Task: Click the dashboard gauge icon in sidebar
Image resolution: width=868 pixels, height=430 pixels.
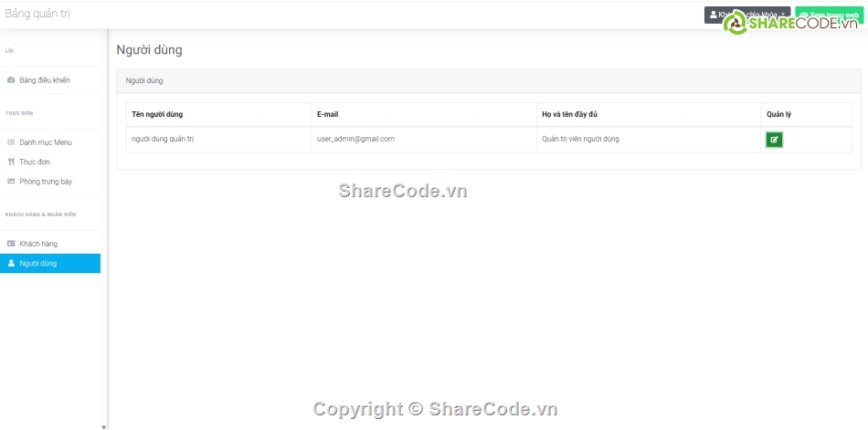Action: tap(11, 80)
